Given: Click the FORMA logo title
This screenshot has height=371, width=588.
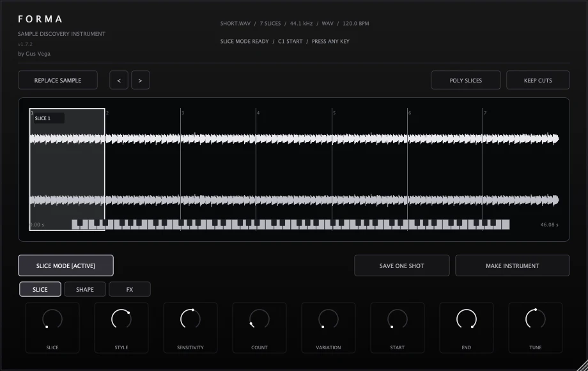Looking at the screenshot, I should pyautogui.click(x=40, y=19).
